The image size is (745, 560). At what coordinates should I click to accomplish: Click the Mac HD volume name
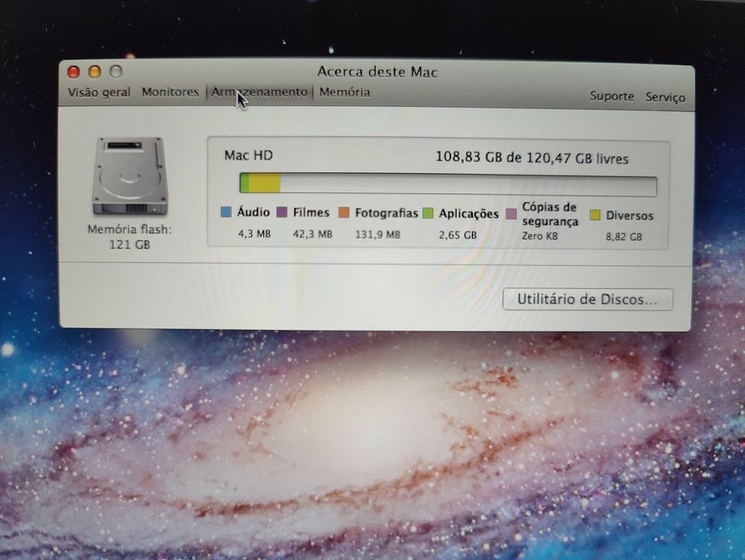[248, 155]
